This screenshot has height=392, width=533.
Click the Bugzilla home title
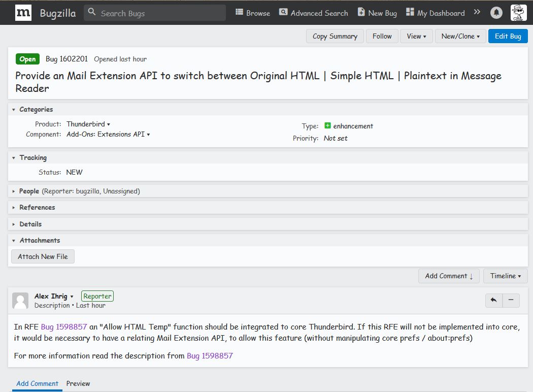[58, 13]
